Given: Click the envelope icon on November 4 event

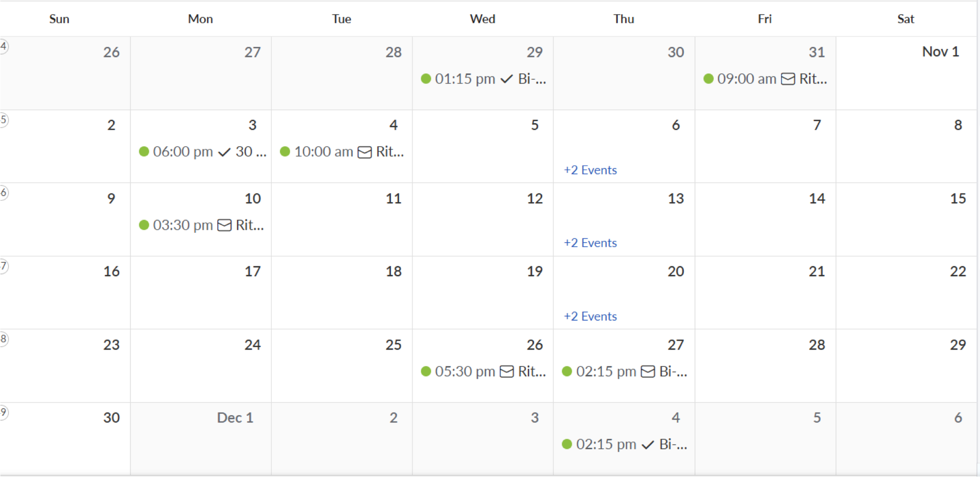Looking at the screenshot, I should 365,152.
